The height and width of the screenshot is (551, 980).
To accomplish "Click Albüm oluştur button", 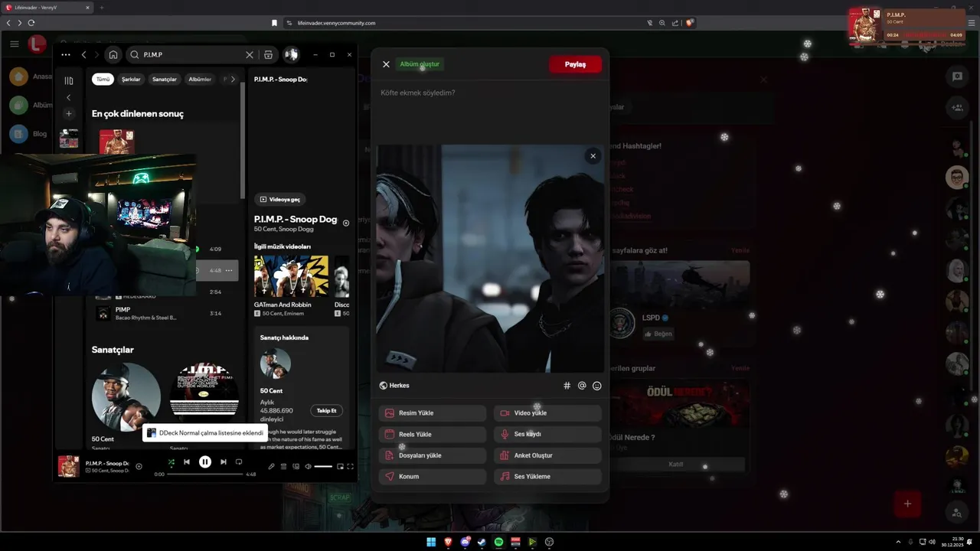I will coord(420,64).
